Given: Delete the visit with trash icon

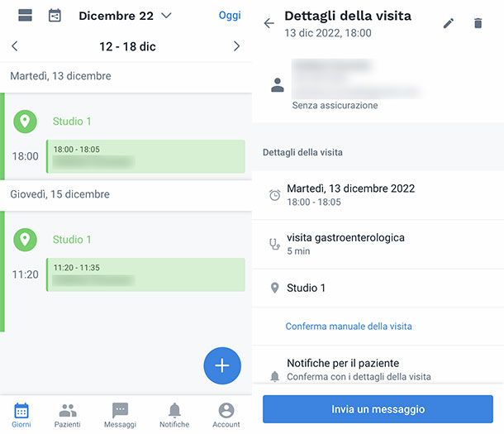Looking at the screenshot, I should coord(478,23).
